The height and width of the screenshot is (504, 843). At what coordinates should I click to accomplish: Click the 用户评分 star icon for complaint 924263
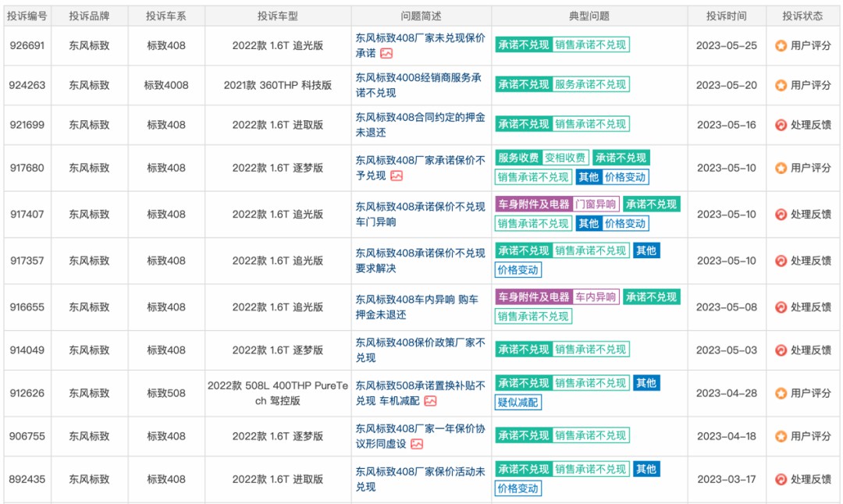click(781, 85)
